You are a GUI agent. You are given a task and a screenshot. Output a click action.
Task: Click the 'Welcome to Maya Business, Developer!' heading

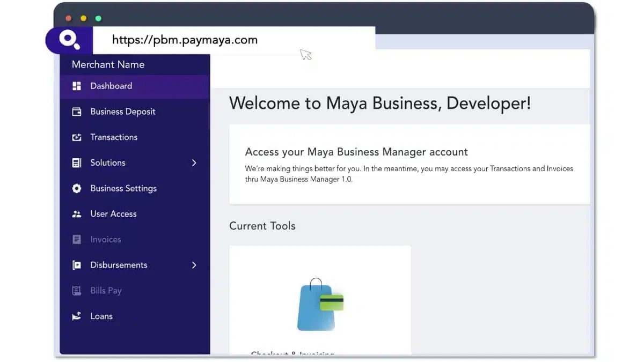pos(380,103)
